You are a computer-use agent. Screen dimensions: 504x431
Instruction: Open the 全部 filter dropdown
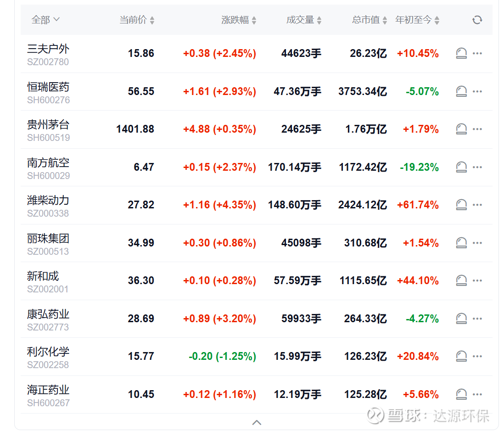45,20
